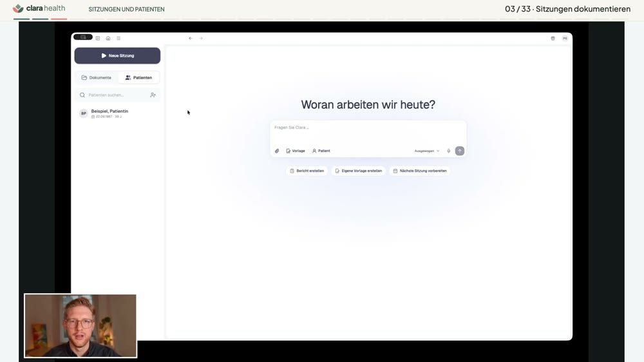Click the presenter webcam thumbnail

point(80,325)
